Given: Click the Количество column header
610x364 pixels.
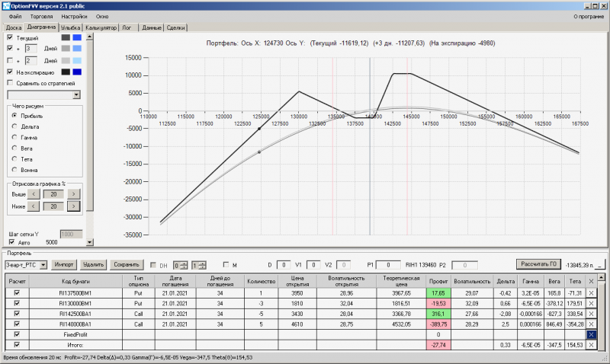Looking at the screenshot, I should (x=261, y=281).
